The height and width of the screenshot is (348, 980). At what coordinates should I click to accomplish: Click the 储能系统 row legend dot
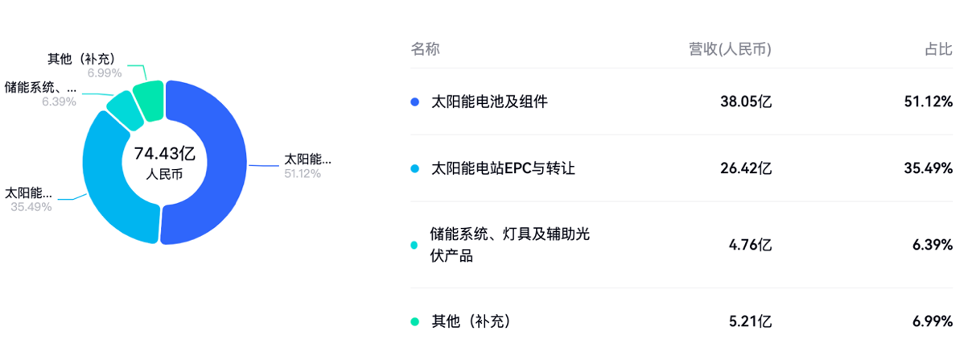coord(415,245)
